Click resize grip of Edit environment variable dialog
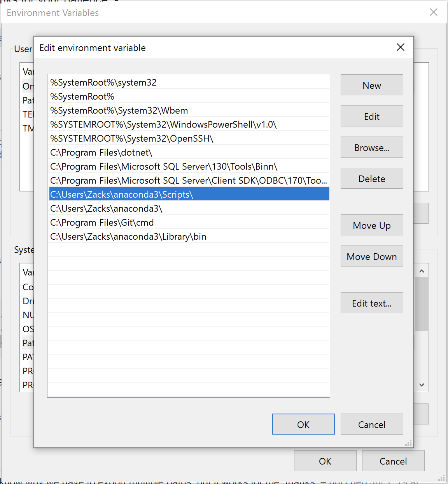Screen dimensions: 448x484 tap(408, 443)
